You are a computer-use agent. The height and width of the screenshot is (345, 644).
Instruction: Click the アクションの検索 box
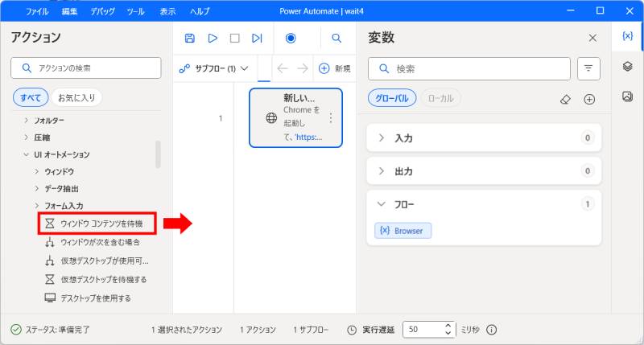[86, 68]
